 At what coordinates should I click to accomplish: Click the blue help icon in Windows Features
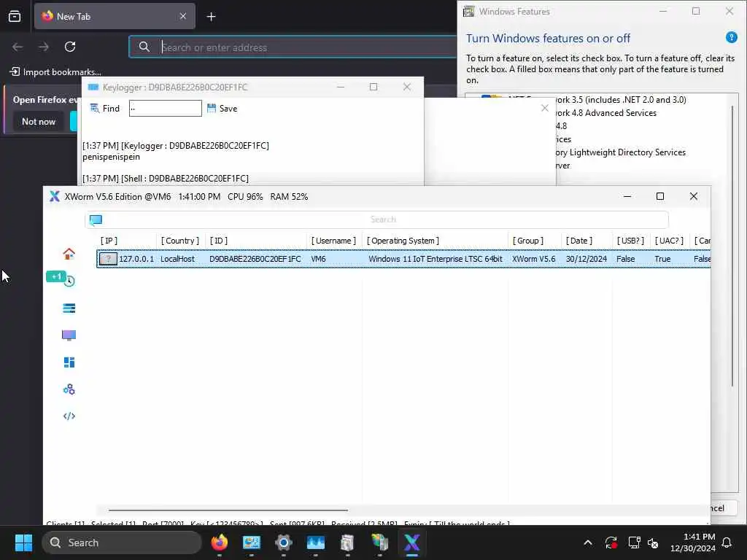731,37
